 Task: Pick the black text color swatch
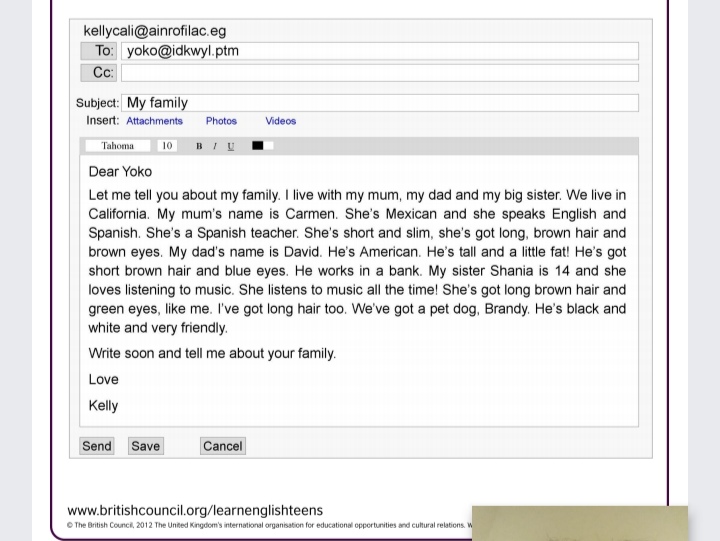257,146
